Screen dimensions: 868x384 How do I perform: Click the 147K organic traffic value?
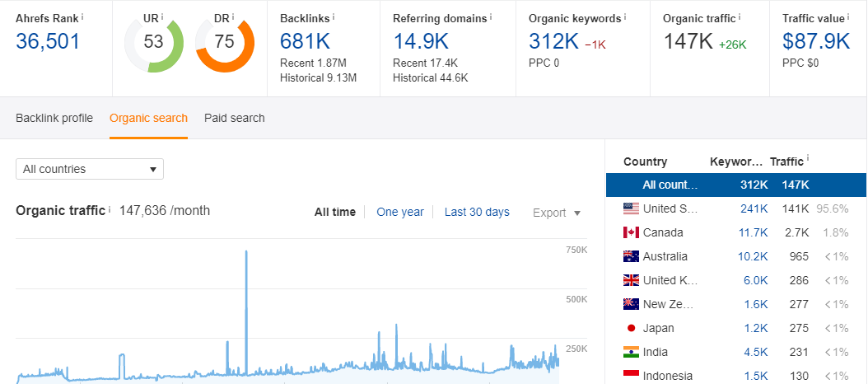click(688, 41)
